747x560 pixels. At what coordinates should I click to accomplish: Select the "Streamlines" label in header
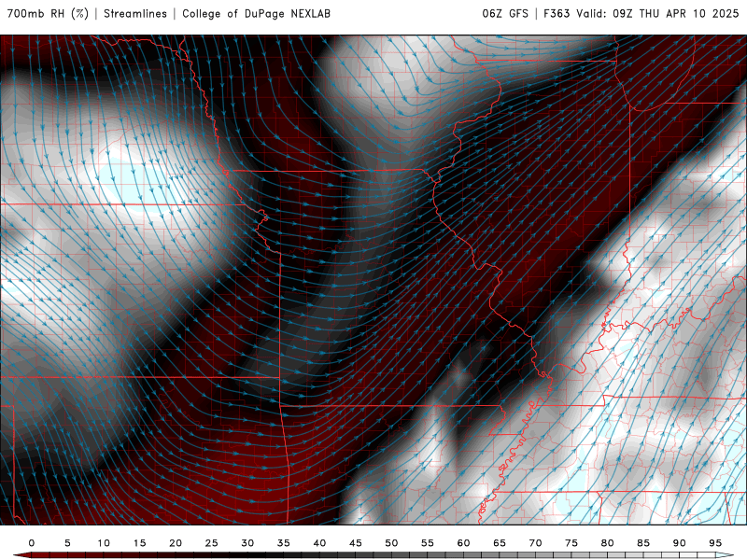tap(135, 14)
